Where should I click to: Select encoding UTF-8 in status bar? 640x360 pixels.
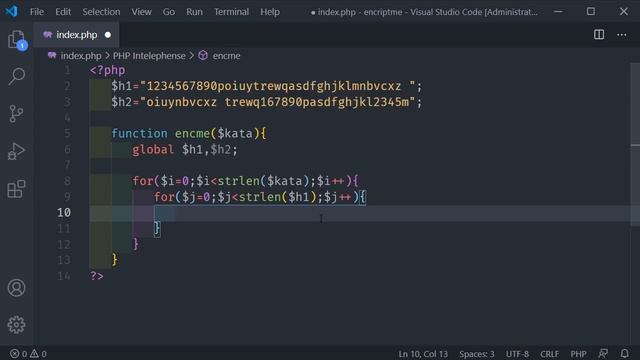click(517, 353)
